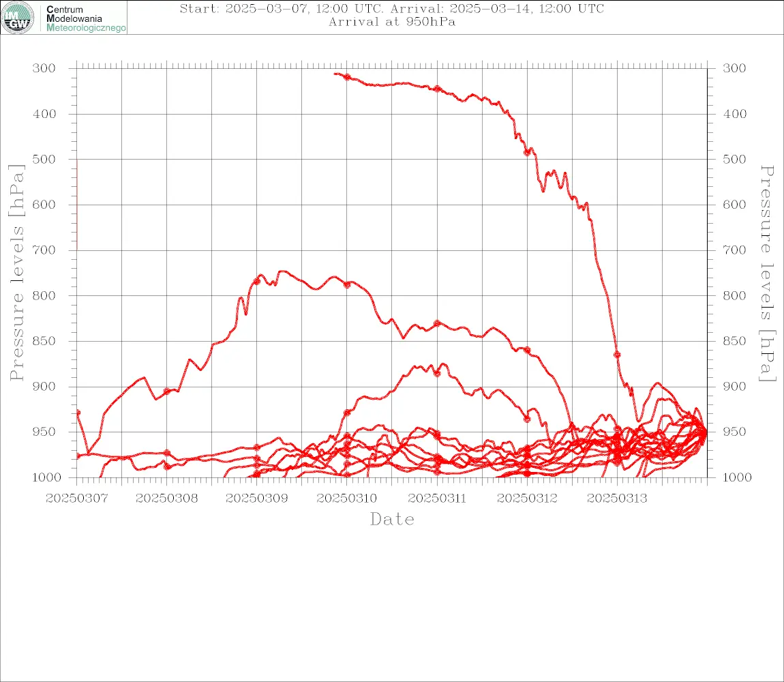Click the right axis 700 label

click(x=734, y=250)
